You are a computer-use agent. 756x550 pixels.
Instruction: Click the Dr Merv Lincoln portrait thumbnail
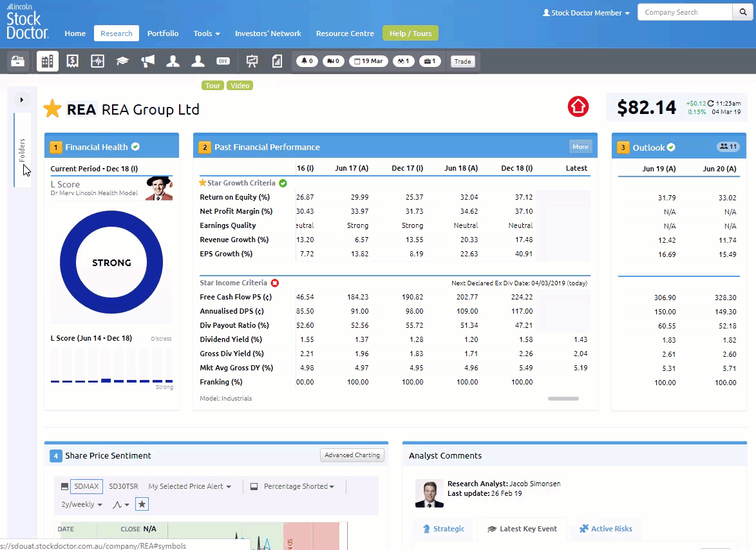click(159, 189)
